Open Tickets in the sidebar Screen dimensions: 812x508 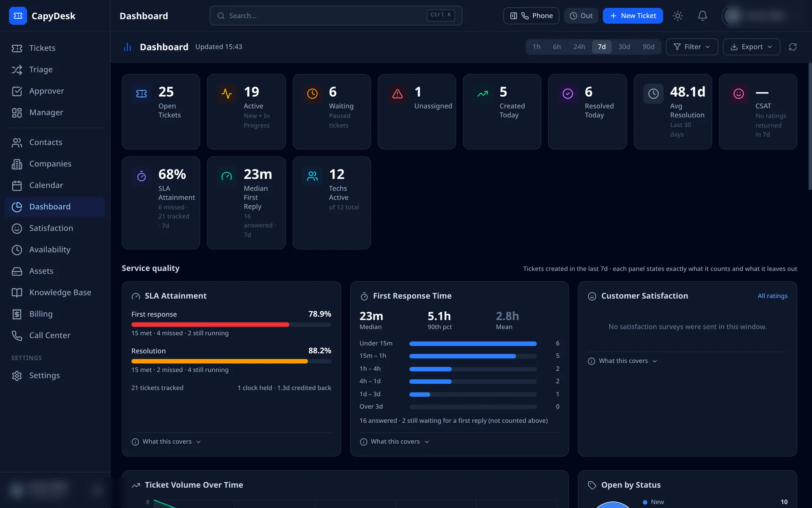[55, 48]
